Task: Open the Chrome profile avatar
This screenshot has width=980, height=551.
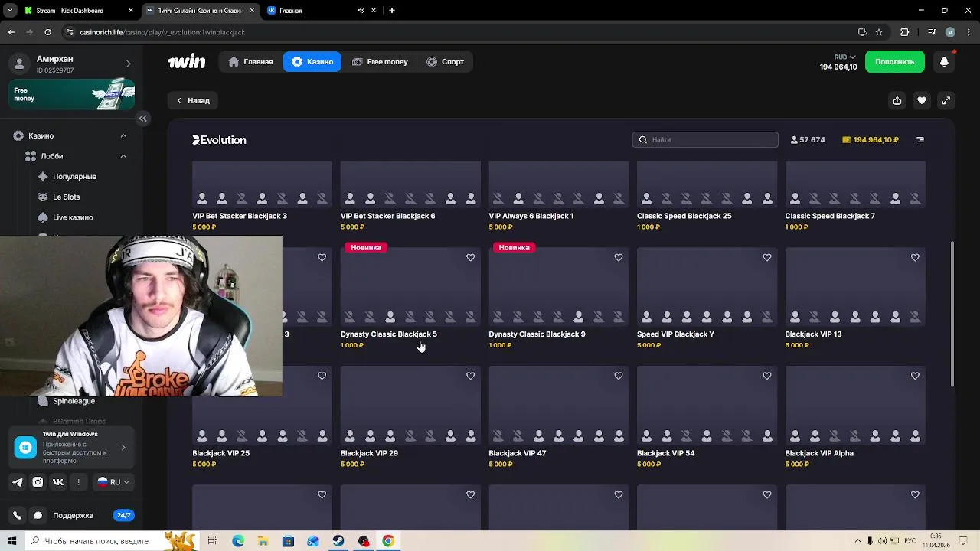Action: click(x=950, y=32)
